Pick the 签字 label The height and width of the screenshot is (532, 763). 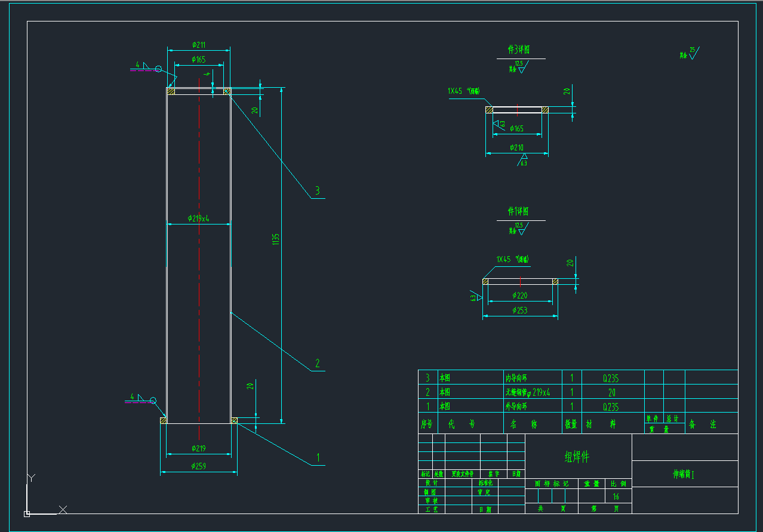(x=494, y=474)
